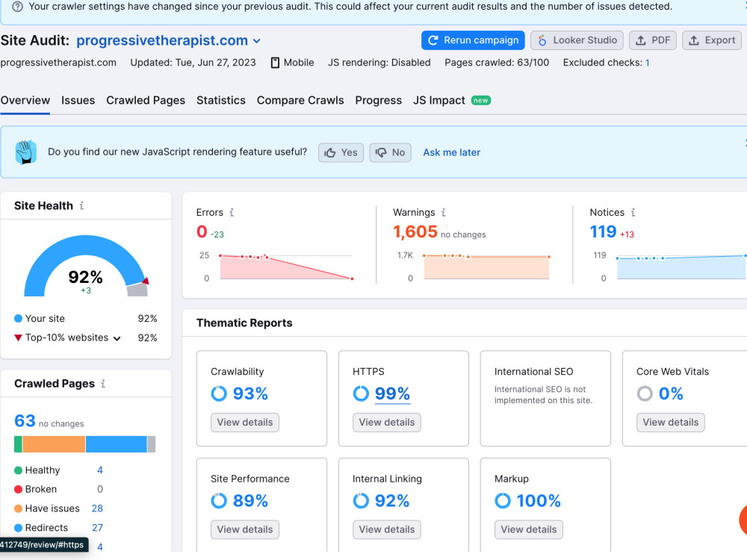
Task: View details for Crawlability report
Action: click(x=245, y=423)
